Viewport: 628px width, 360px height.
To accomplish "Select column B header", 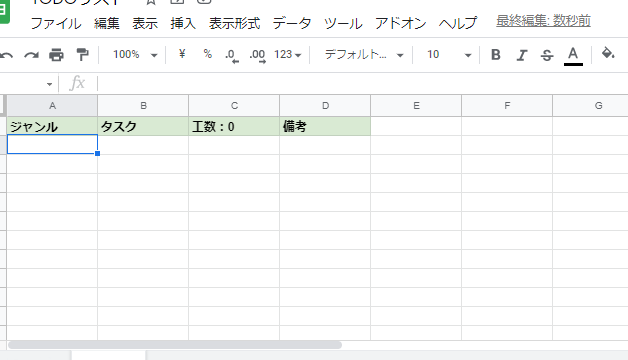I will point(143,106).
